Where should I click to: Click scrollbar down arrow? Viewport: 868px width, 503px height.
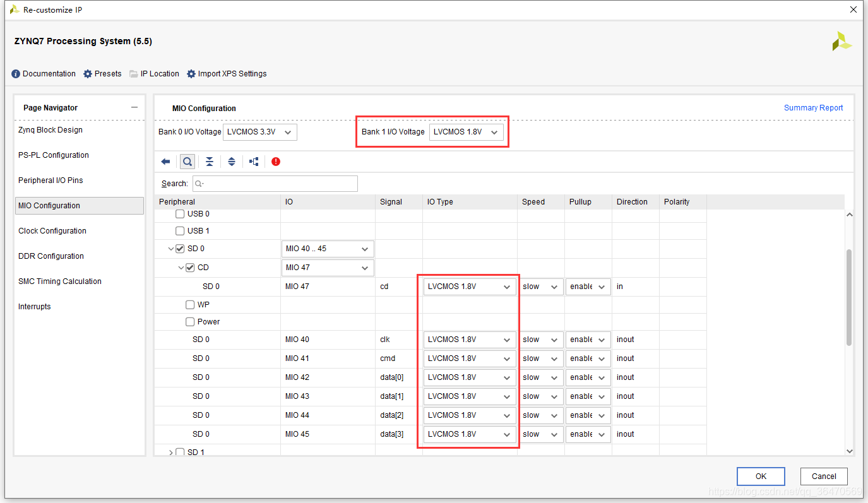849,451
